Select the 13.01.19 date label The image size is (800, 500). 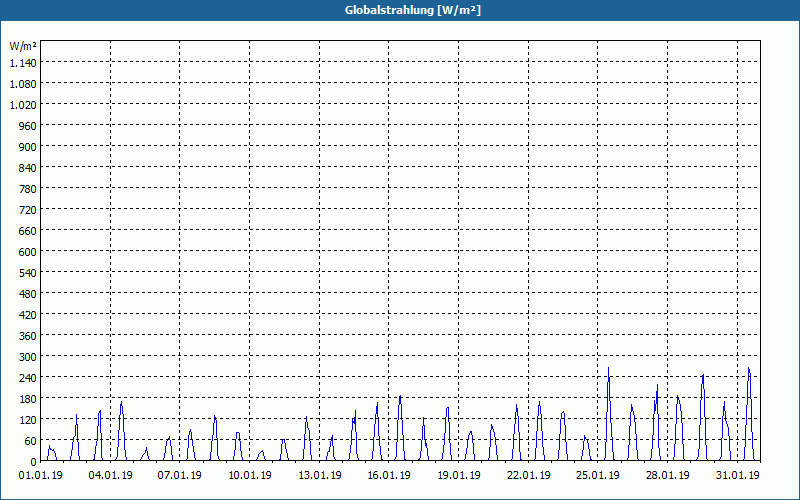(320, 476)
